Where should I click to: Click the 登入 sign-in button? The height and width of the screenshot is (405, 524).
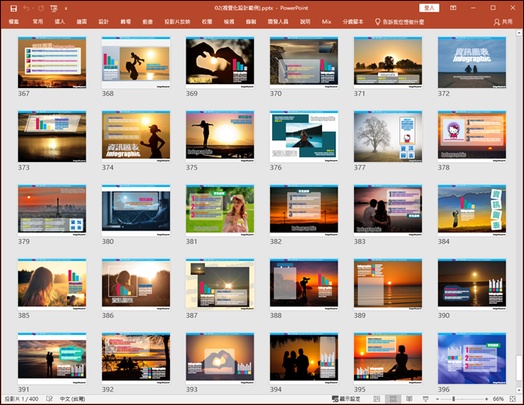429,8
